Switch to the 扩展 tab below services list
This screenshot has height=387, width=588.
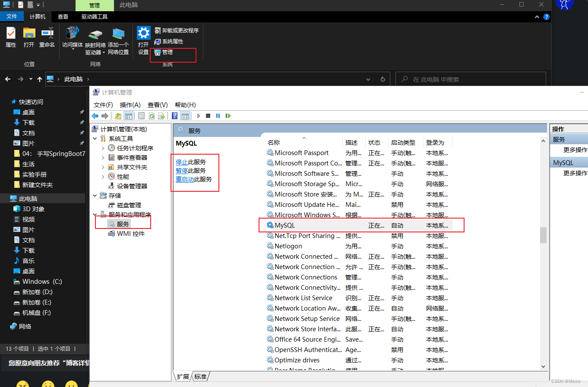coord(183,377)
